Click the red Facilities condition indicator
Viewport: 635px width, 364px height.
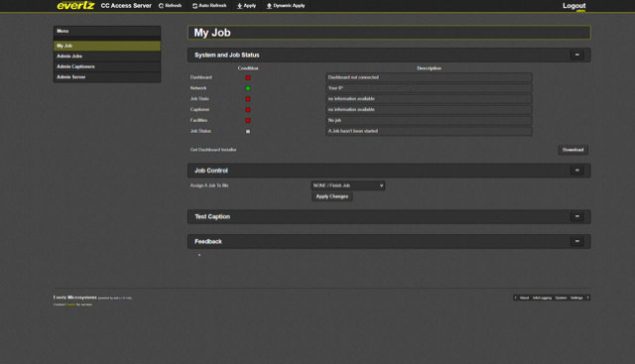248,121
